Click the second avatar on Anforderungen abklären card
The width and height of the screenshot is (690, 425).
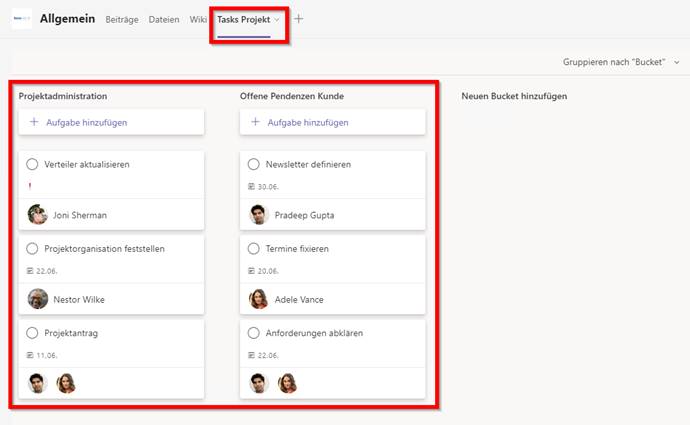(x=287, y=383)
